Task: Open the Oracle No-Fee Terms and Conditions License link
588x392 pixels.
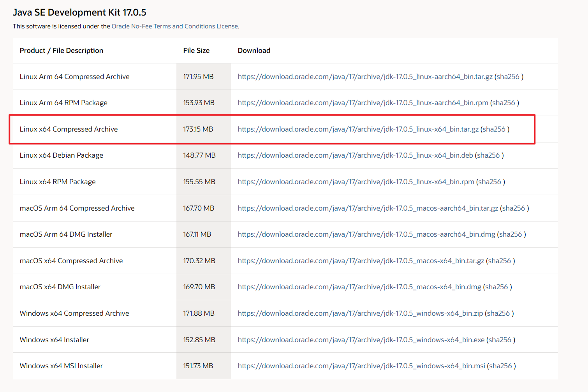Action: (x=175, y=26)
